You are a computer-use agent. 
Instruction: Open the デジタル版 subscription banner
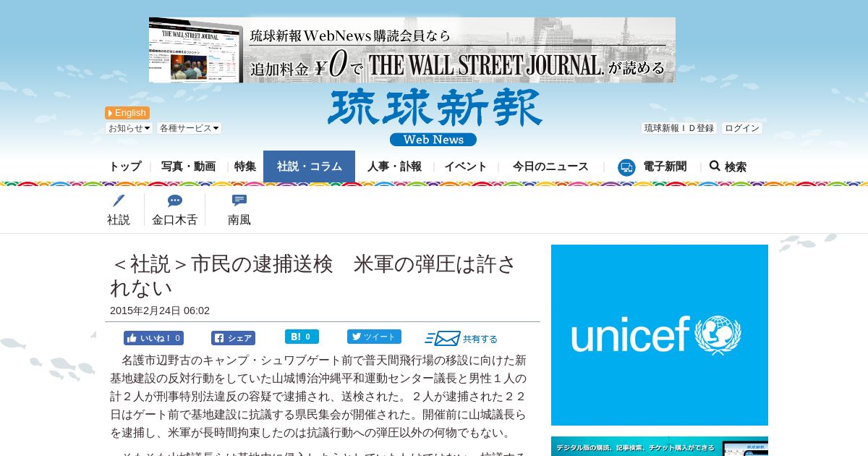pos(660,446)
